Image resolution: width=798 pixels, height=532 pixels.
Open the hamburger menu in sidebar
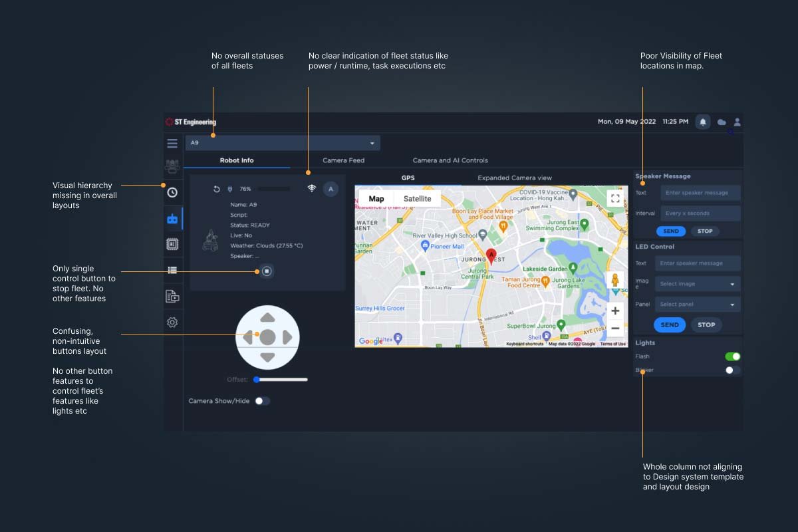172,143
